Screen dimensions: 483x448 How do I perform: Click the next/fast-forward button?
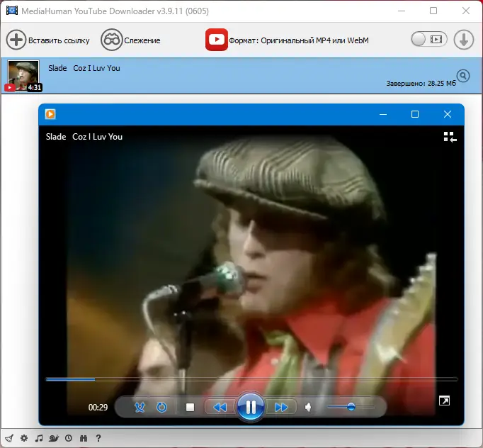pyautogui.click(x=281, y=408)
